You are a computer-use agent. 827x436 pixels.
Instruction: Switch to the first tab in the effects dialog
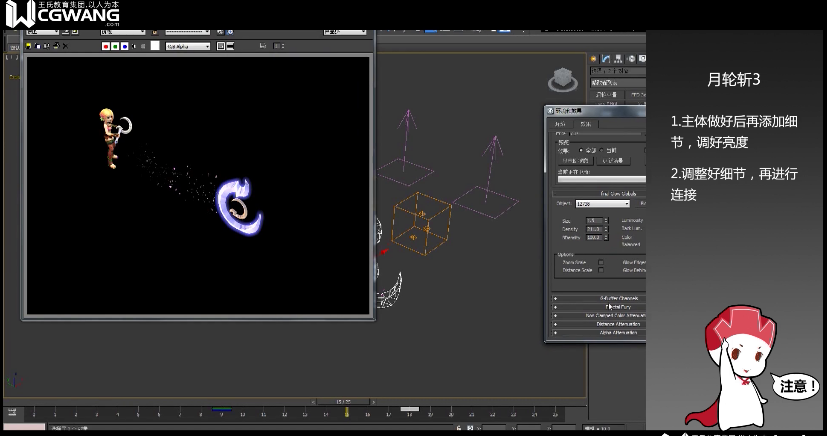click(561, 124)
